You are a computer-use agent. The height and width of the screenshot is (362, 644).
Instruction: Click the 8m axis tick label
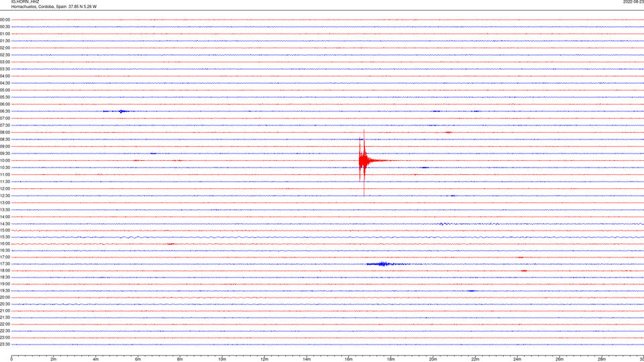pyautogui.click(x=180, y=359)
